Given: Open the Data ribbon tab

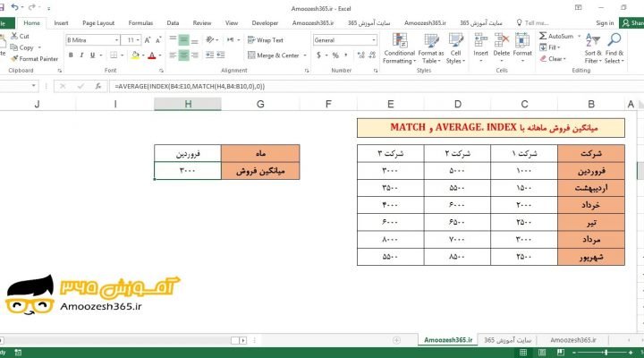Looking at the screenshot, I should point(173,23).
